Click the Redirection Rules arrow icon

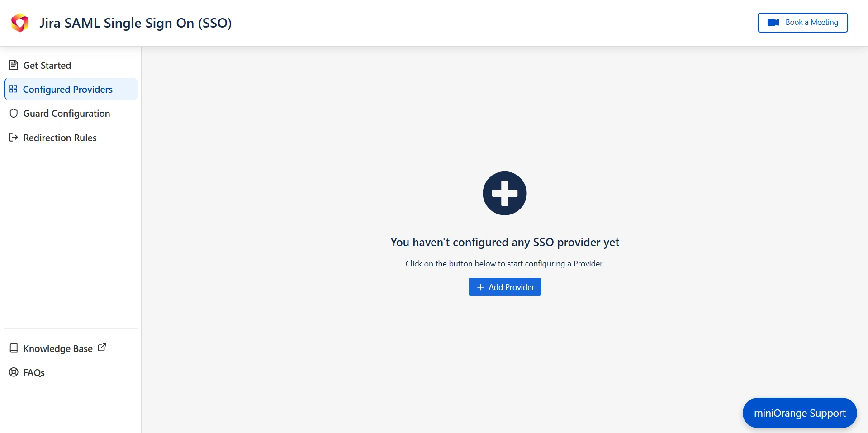(14, 138)
